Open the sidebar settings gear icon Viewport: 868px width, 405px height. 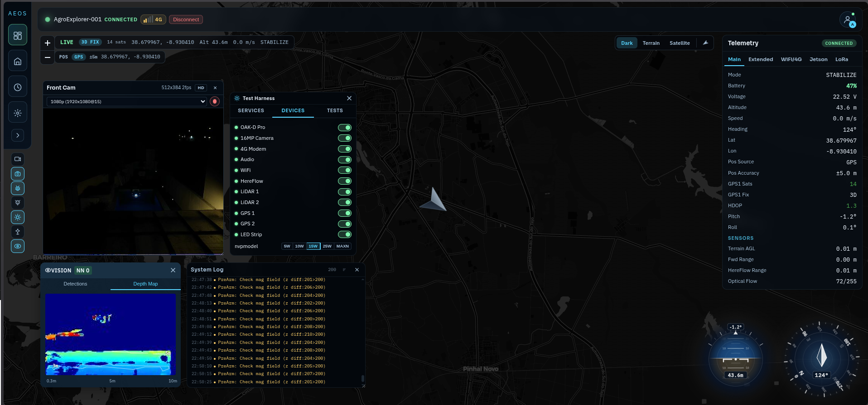[x=18, y=113]
